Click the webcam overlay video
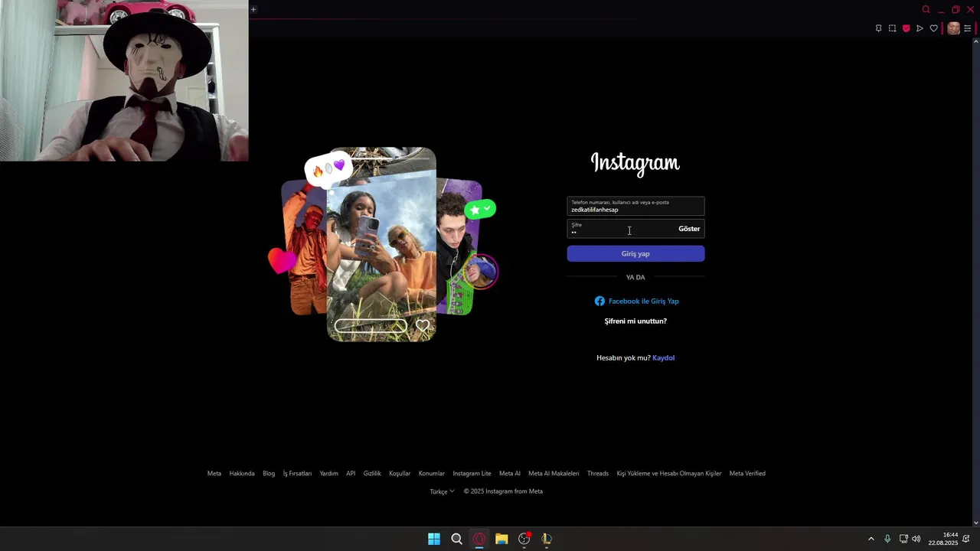The image size is (980, 551). [124, 80]
